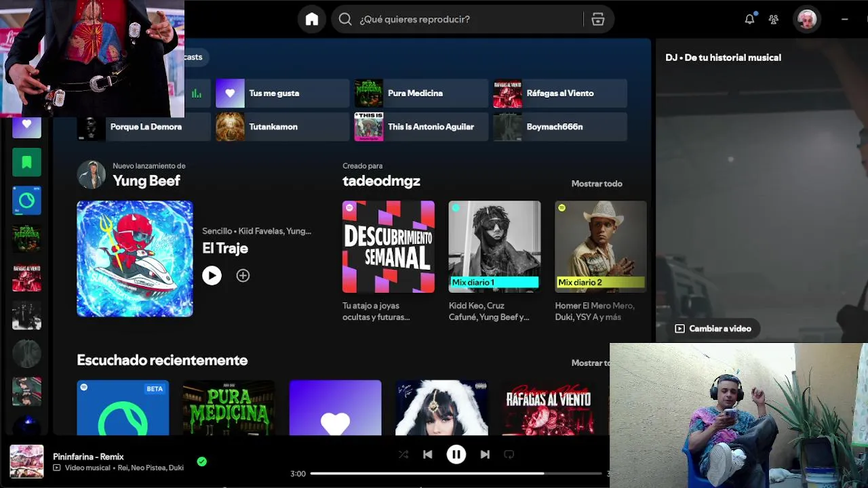
Task: Open Pura Medicina album in sidebar
Action: pyautogui.click(x=26, y=239)
